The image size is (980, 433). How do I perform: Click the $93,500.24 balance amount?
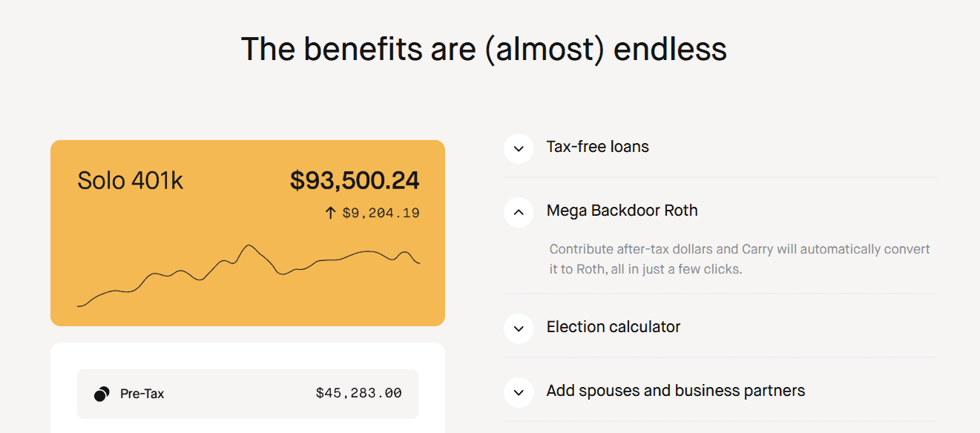click(355, 180)
